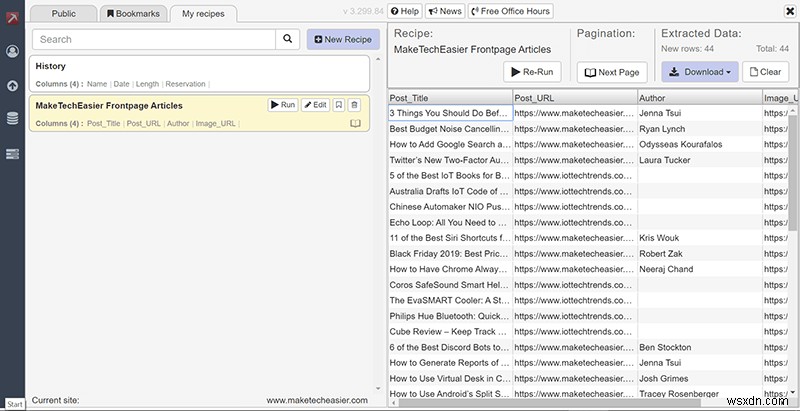
Task: Select the History recipe card
Action: (x=199, y=74)
